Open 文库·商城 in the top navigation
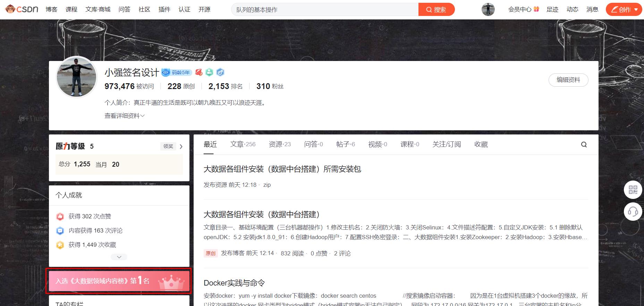The height and width of the screenshot is (306, 644). click(x=98, y=9)
